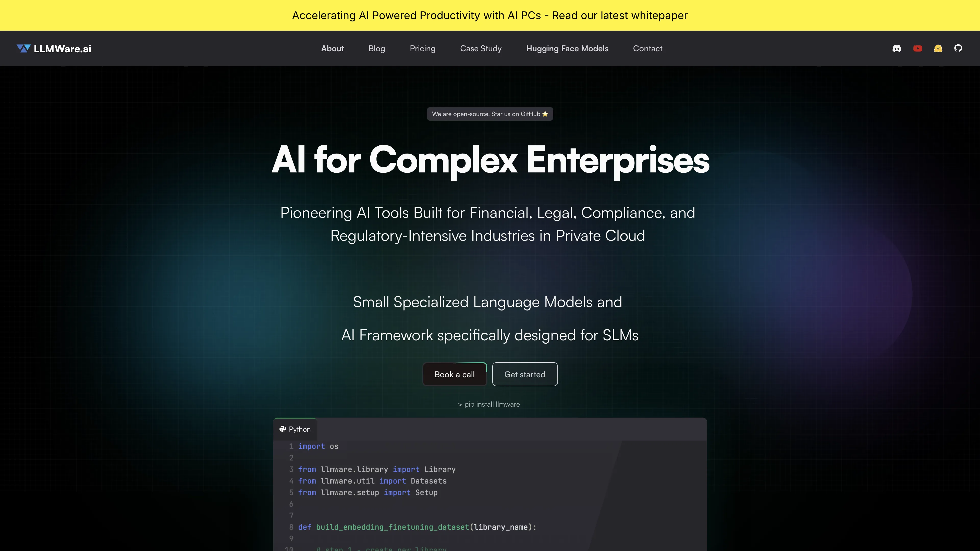Select the Python code tab
The height and width of the screenshot is (551, 980).
pos(295,429)
